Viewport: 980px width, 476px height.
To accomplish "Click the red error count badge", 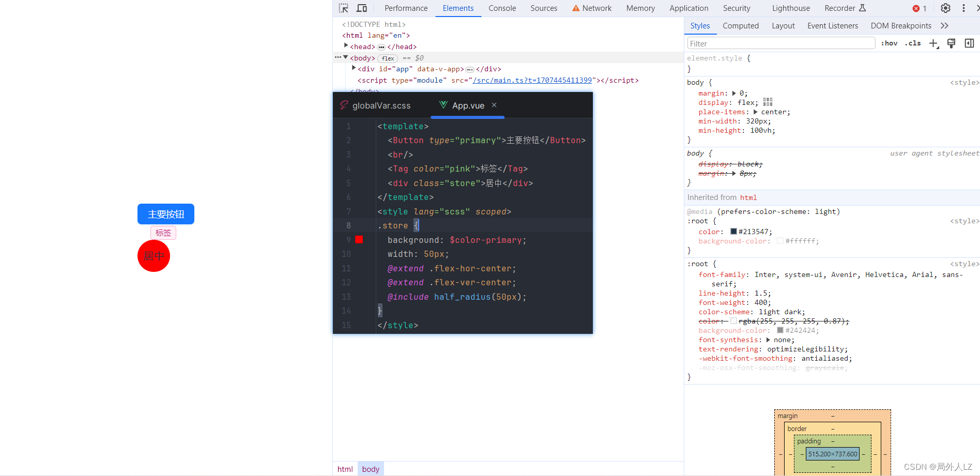I will pos(920,8).
